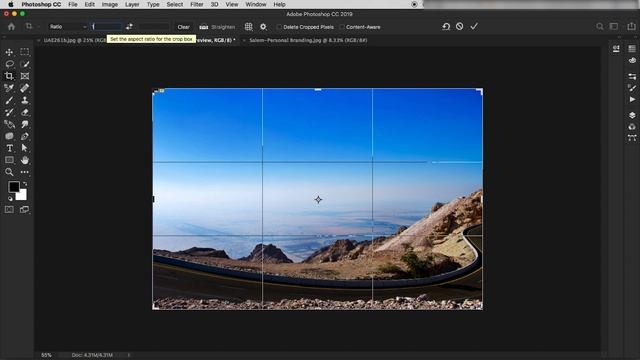
Task: Open the Apple menu
Action: click(x=11, y=4)
